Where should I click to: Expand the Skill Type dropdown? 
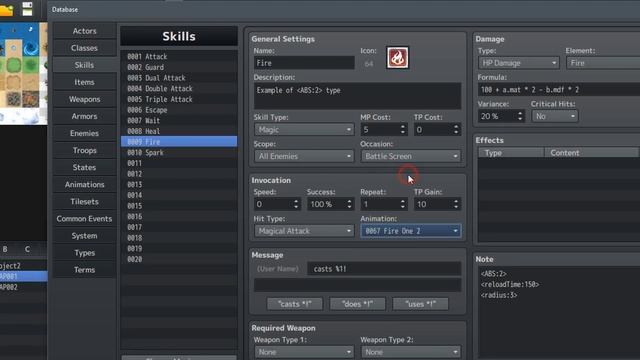tap(304, 130)
